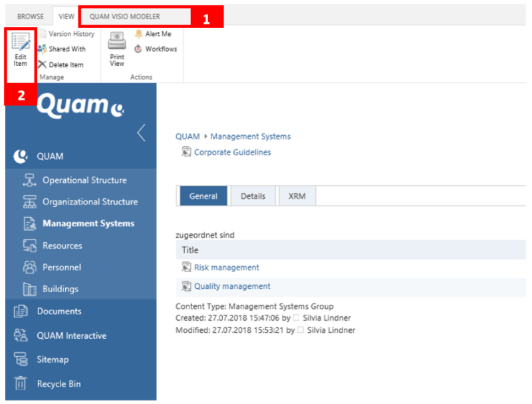This screenshot has height=404, width=532.
Task: Click Silvia Lindner in Modified line
Action: tap(331, 330)
